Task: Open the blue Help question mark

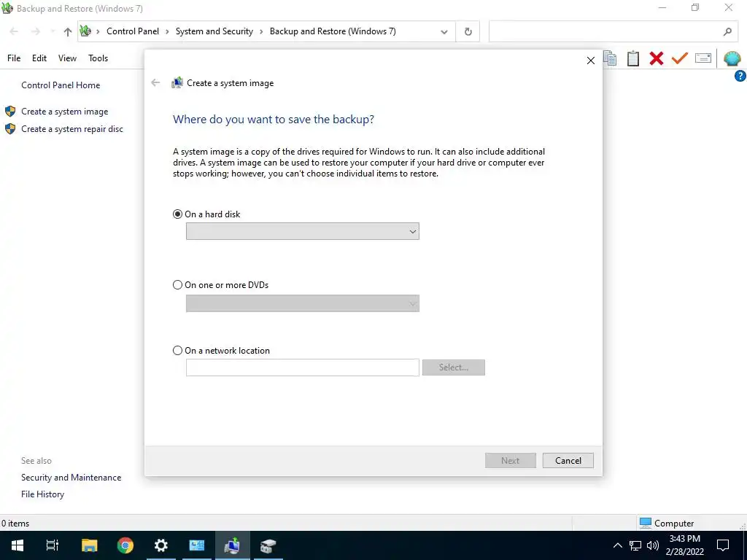Action: (740, 76)
